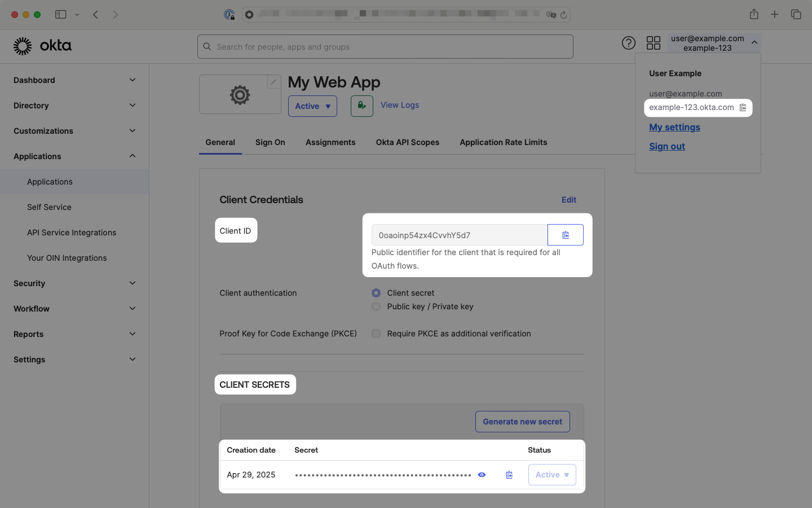This screenshot has height=508, width=812.
Task: Select the Client secret authentication option
Action: click(376, 293)
